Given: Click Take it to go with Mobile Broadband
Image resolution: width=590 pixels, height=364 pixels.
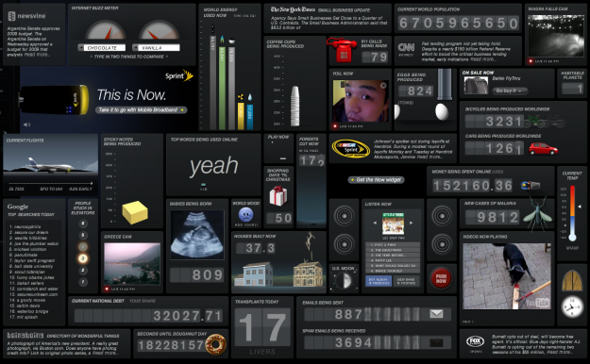Looking at the screenshot, I should tap(141, 109).
